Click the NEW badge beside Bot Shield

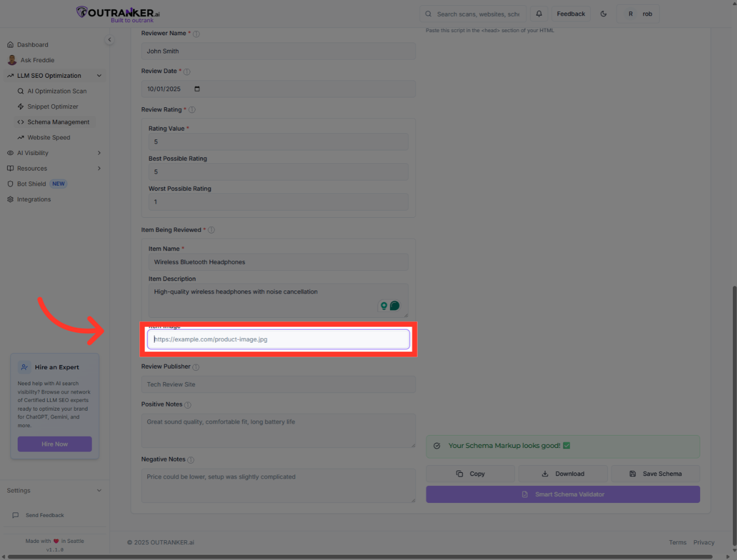(59, 184)
